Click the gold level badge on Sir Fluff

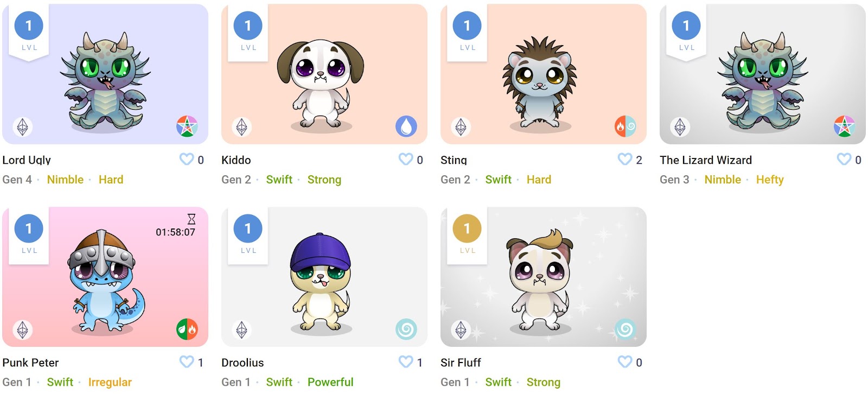click(x=467, y=228)
